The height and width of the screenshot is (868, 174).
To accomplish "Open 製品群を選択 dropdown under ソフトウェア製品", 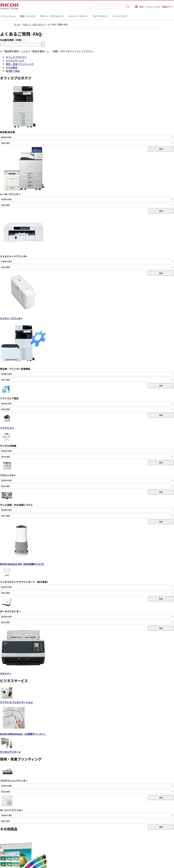I will pos(87,403).
